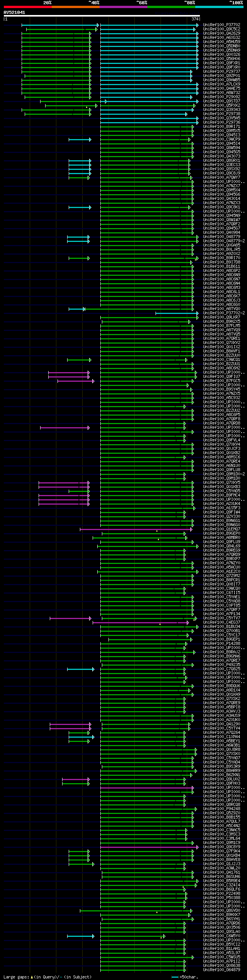Select the UniRef100_Q39343 label
This screenshot has height=980, width=247.
point(222,109)
